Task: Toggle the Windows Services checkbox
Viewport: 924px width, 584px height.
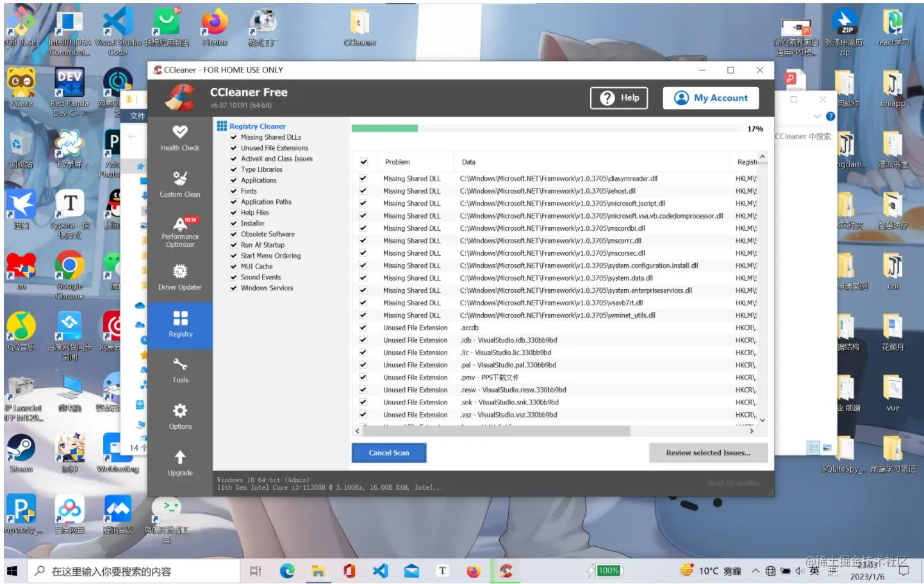Action: (x=234, y=288)
